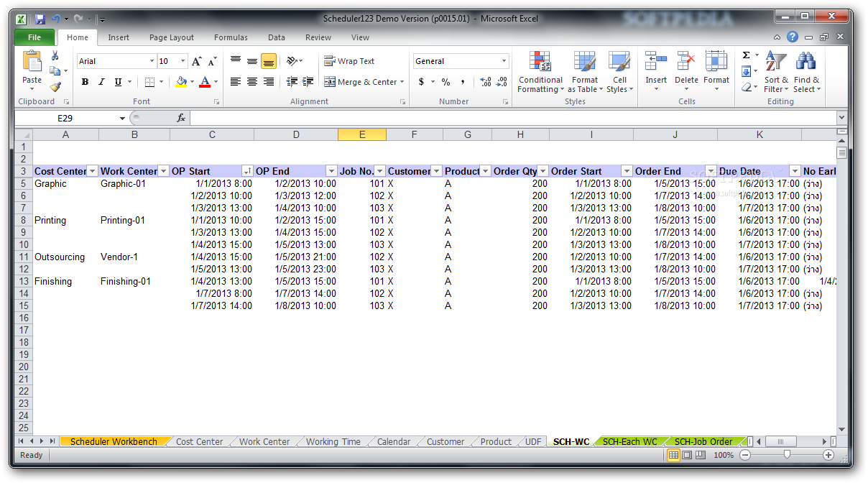Toggle Underline formatting

118,82
